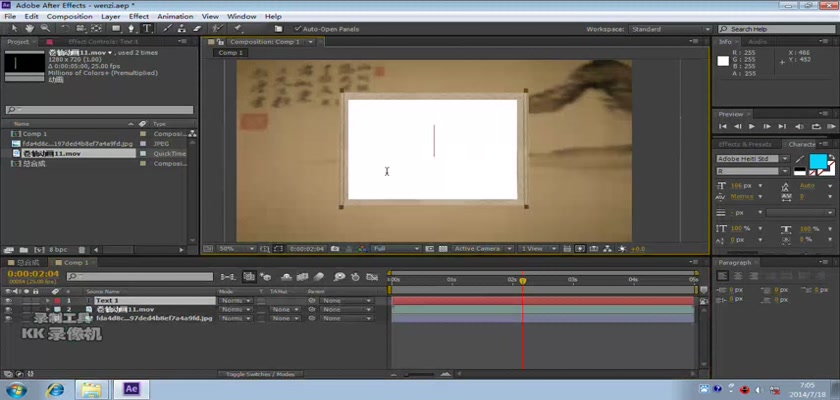Toggle Fast Previews button in viewer

click(x=580, y=249)
